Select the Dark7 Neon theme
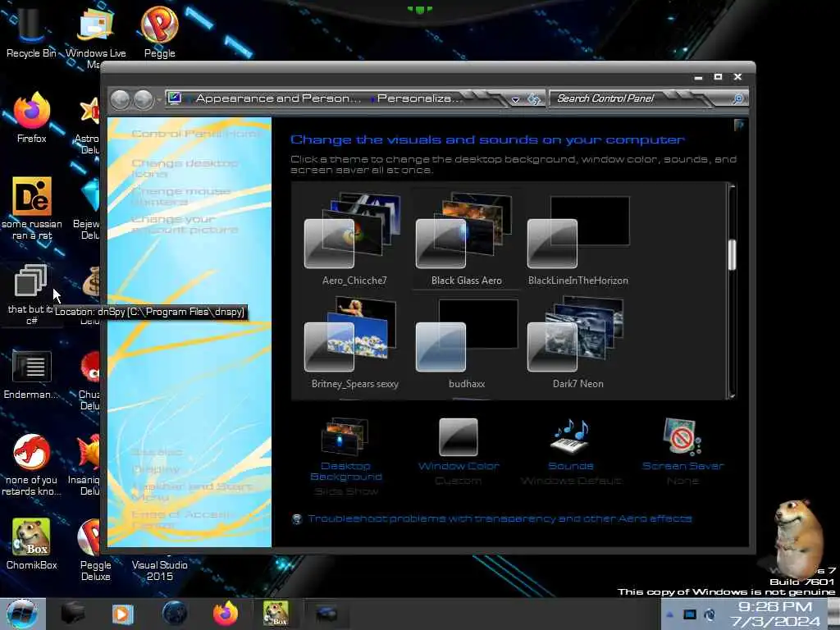The width and height of the screenshot is (840, 630). point(578,343)
